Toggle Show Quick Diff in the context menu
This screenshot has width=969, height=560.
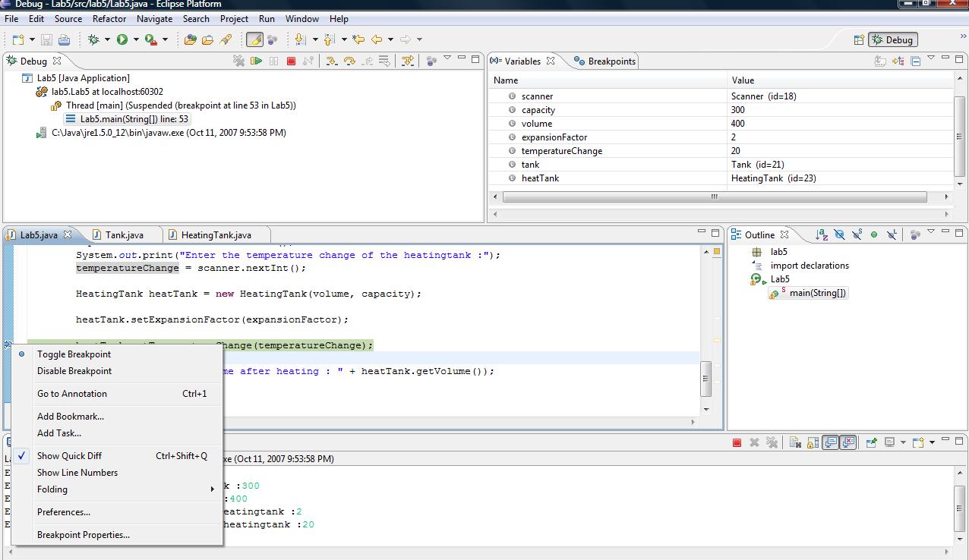pyautogui.click(x=69, y=456)
